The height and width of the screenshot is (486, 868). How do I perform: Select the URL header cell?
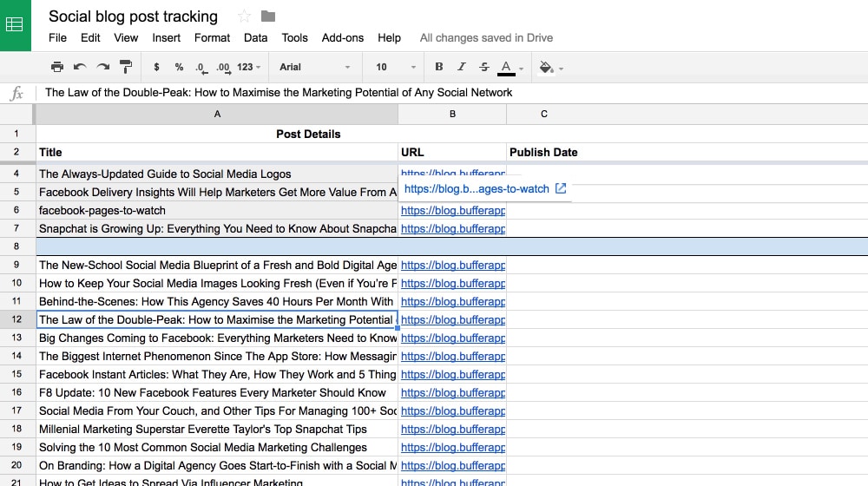tap(452, 152)
